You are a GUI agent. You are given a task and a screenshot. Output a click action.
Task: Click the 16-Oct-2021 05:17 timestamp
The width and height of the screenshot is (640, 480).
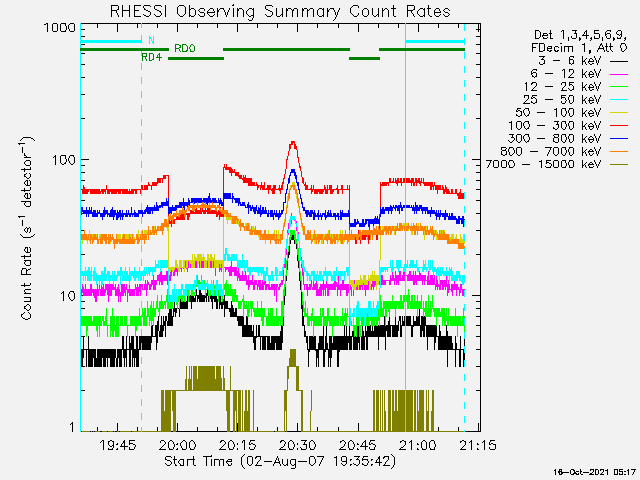click(594, 472)
